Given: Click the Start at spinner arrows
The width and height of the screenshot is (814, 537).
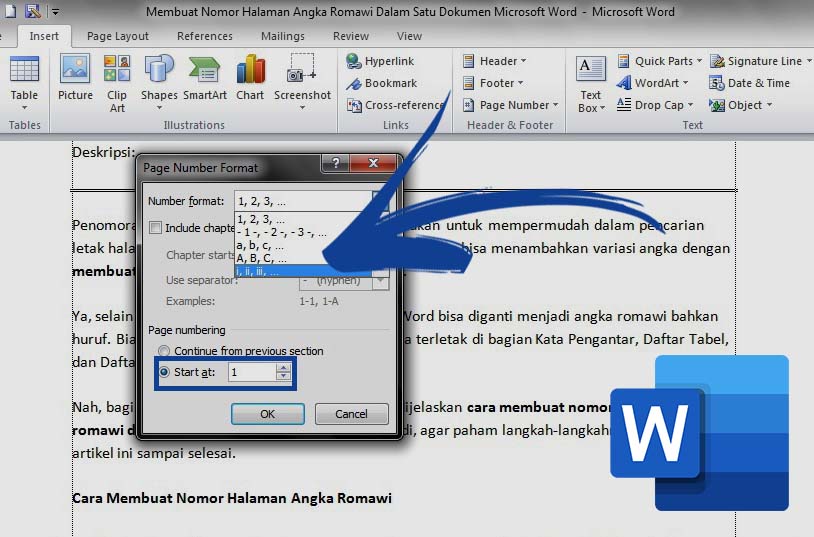Looking at the screenshot, I should pyautogui.click(x=283, y=372).
